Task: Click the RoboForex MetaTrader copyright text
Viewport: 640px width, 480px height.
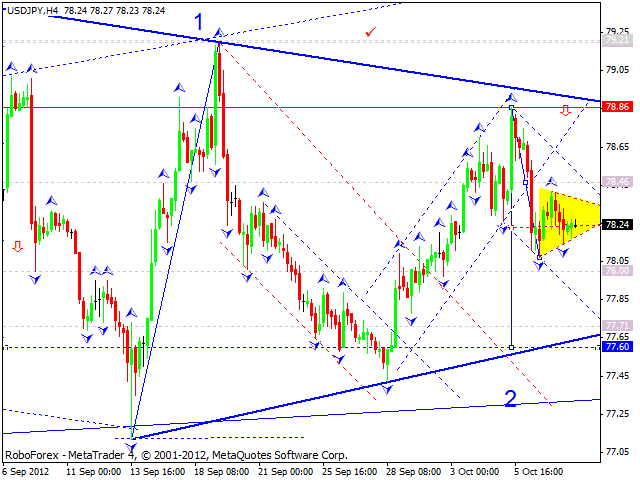Action: pyautogui.click(x=176, y=455)
